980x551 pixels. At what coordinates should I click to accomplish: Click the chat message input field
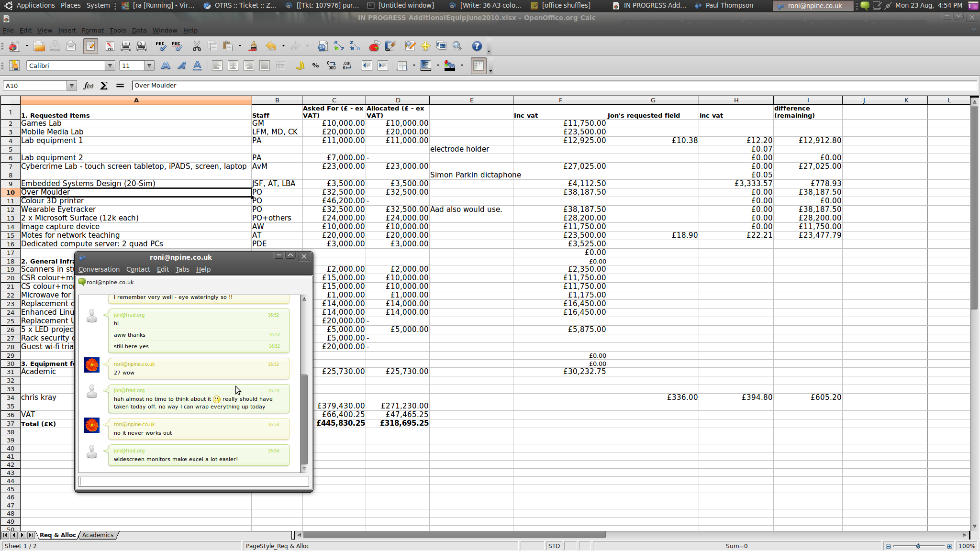193,481
